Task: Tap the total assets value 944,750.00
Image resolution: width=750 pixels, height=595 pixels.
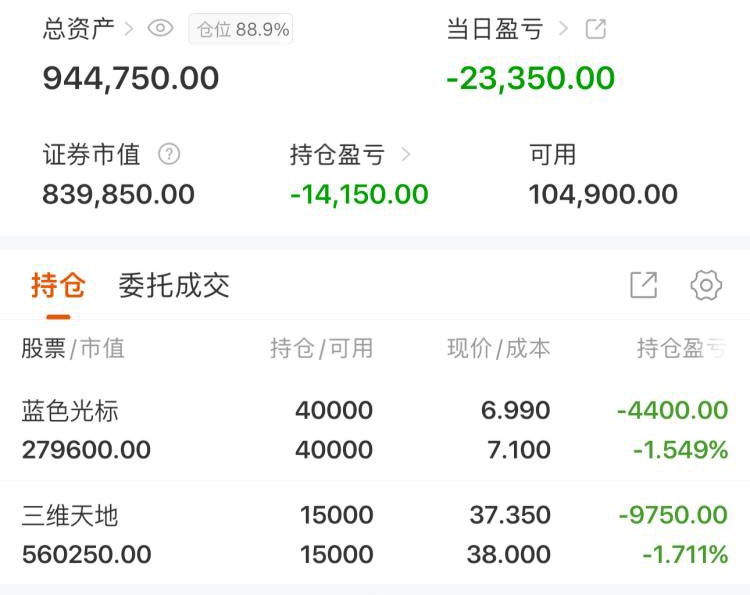Action: (x=131, y=78)
